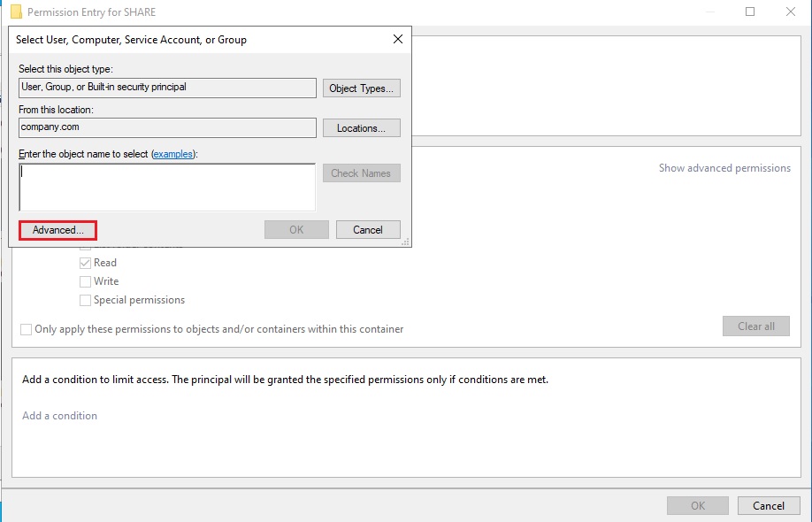Close the Permission Entry for SHARE window
The image size is (812, 522).
click(790, 12)
